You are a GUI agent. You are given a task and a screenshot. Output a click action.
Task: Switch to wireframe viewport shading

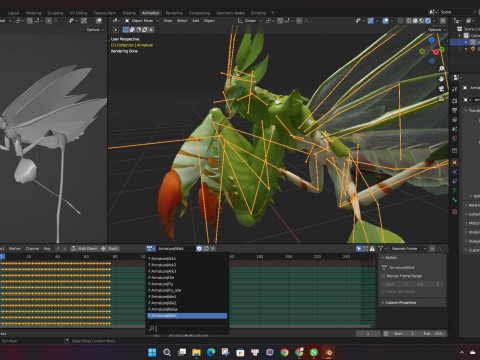[x=409, y=21]
